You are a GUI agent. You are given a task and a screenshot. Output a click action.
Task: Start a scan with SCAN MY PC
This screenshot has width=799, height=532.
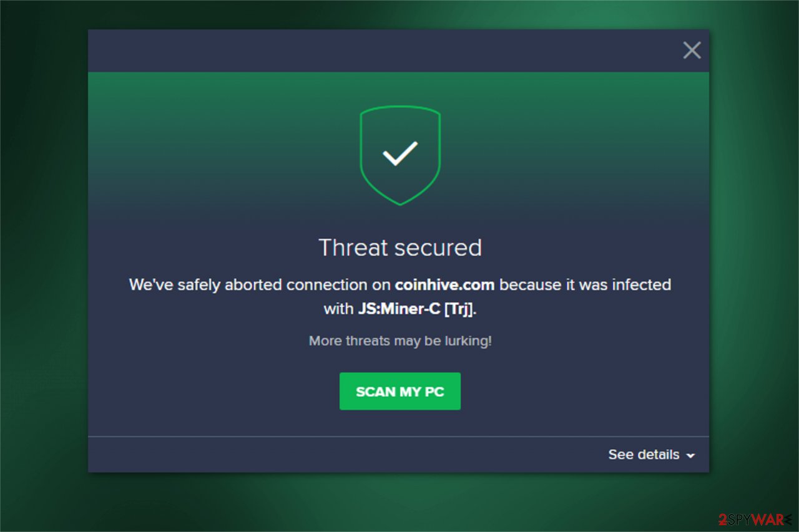pos(400,392)
